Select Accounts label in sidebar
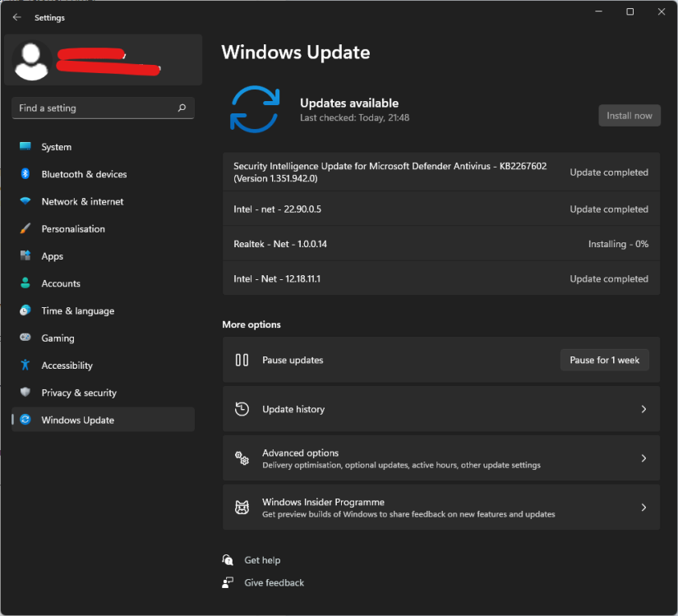This screenshot has width=678, height=616. (61, 283)
